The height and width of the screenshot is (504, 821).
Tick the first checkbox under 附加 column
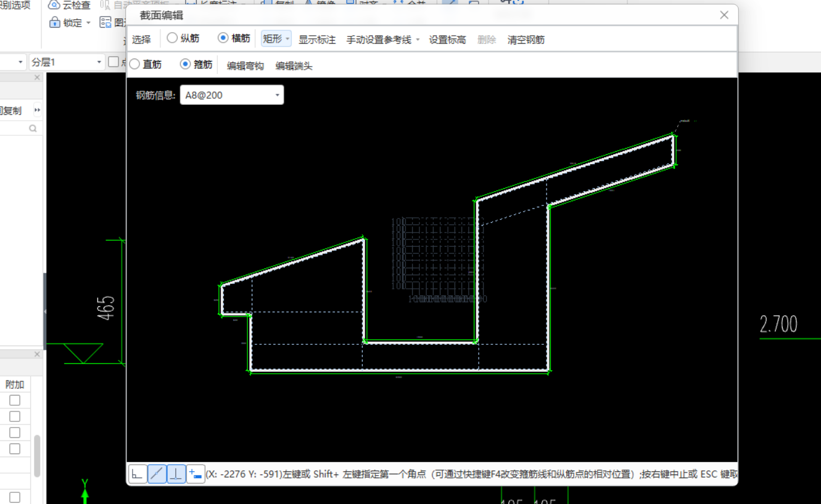pos(15,401)
